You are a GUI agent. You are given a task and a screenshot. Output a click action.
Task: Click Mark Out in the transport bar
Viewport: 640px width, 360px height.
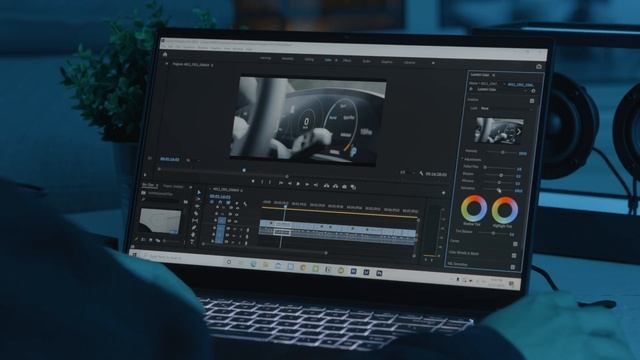pyautogui.click(x=270, y=182)
